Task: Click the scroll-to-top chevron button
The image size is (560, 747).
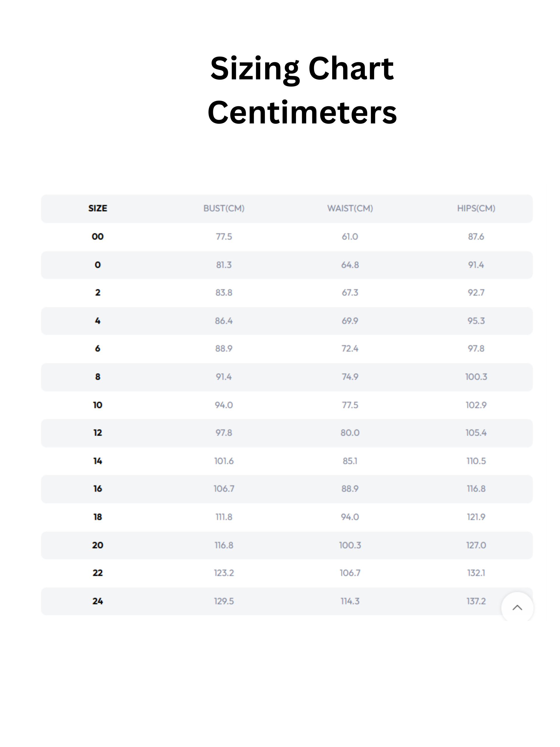Action: [x=517, y=608]
